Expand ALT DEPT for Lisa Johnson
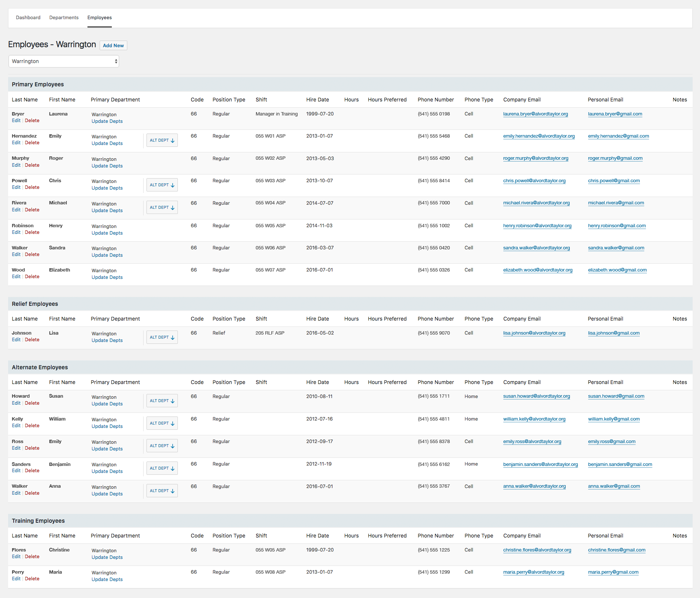 162,338
